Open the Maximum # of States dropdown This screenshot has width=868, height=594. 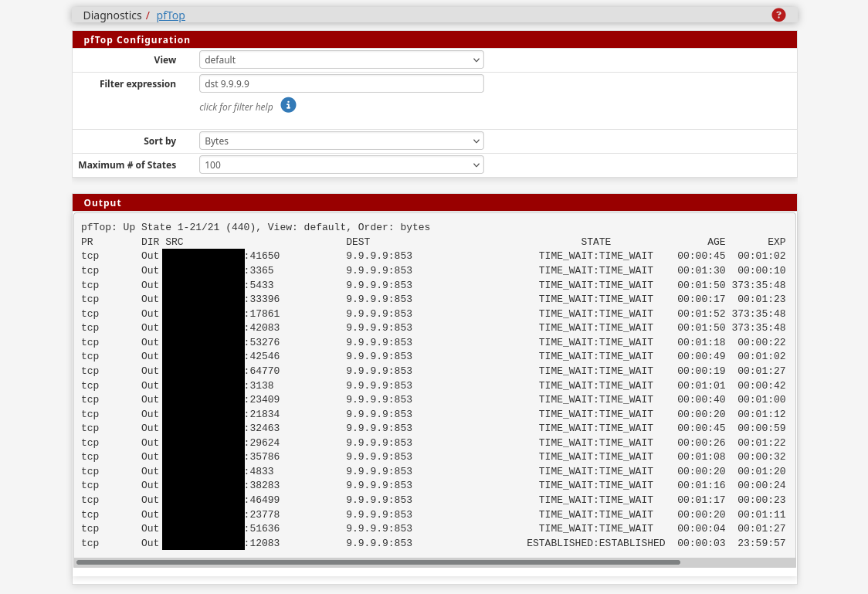tap(341, 165)
